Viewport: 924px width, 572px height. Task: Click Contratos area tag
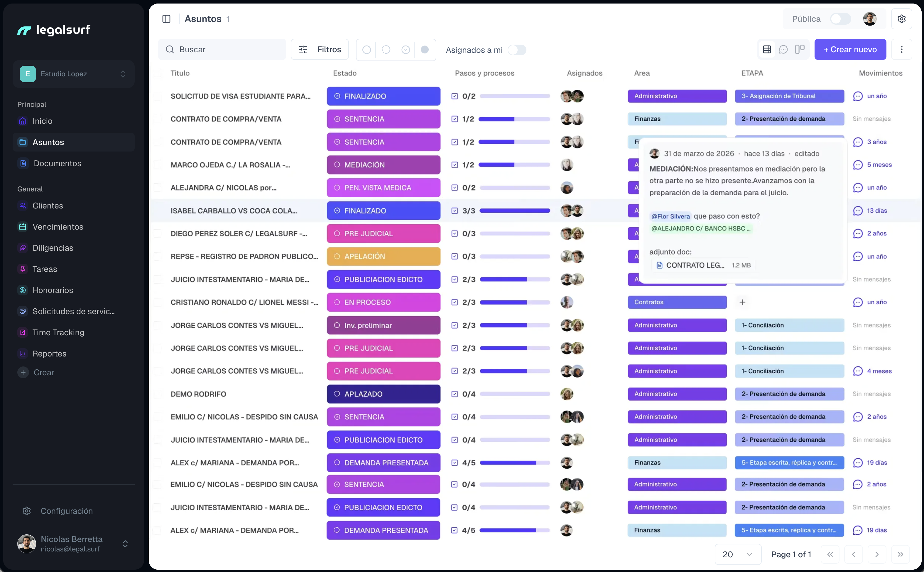tap(677, 302)
